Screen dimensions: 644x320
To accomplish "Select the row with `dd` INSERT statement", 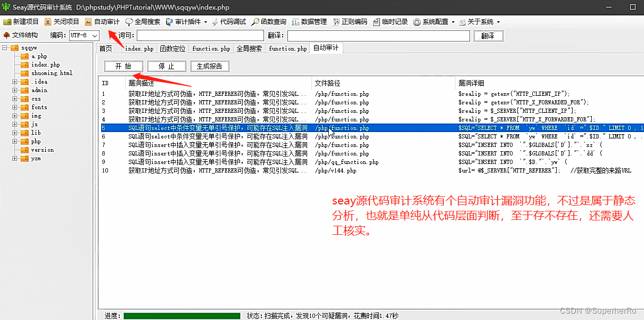I will pos(371,153).
